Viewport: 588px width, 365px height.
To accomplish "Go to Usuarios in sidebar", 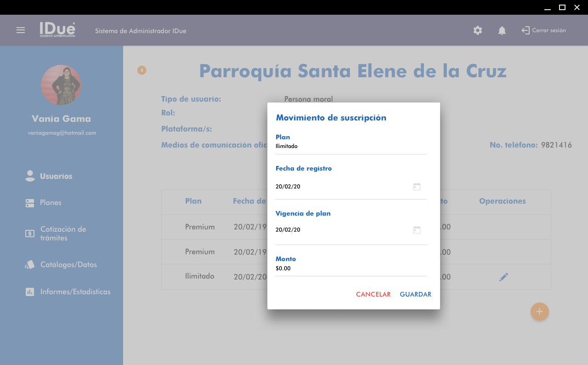I will (56, 176).
